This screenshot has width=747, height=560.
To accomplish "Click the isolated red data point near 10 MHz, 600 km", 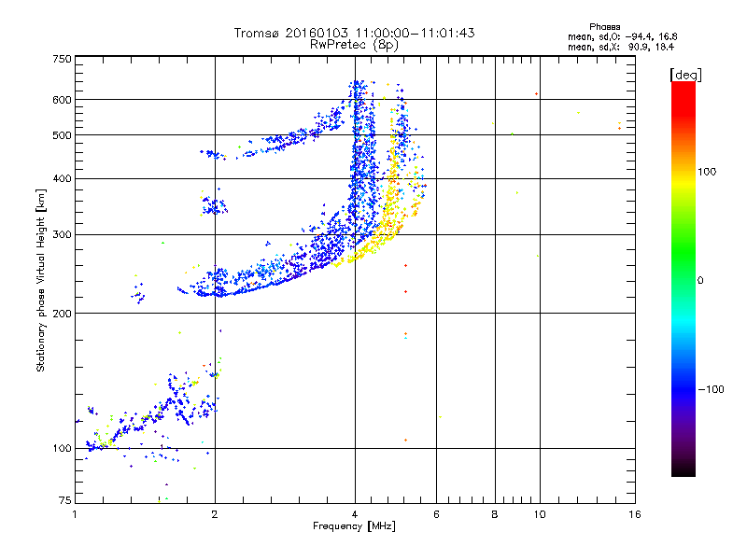I will 536,94.
